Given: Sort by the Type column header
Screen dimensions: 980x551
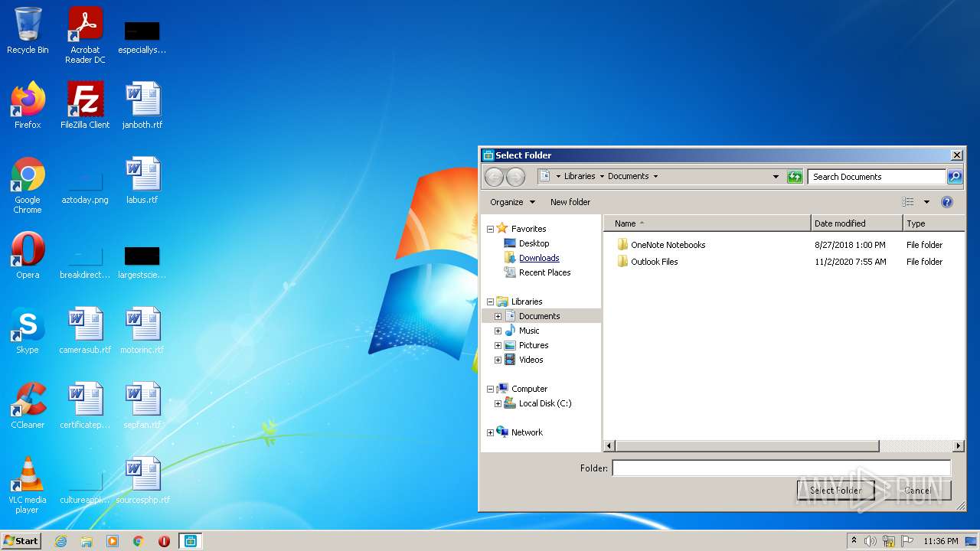Looking at the screenshot, I should [934, 223].
